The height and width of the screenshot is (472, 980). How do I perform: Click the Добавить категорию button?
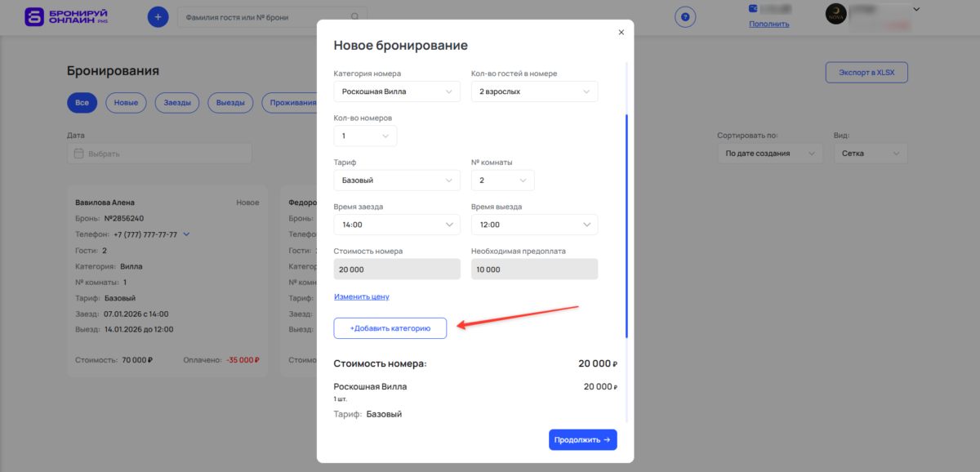[x=389, y=327]
